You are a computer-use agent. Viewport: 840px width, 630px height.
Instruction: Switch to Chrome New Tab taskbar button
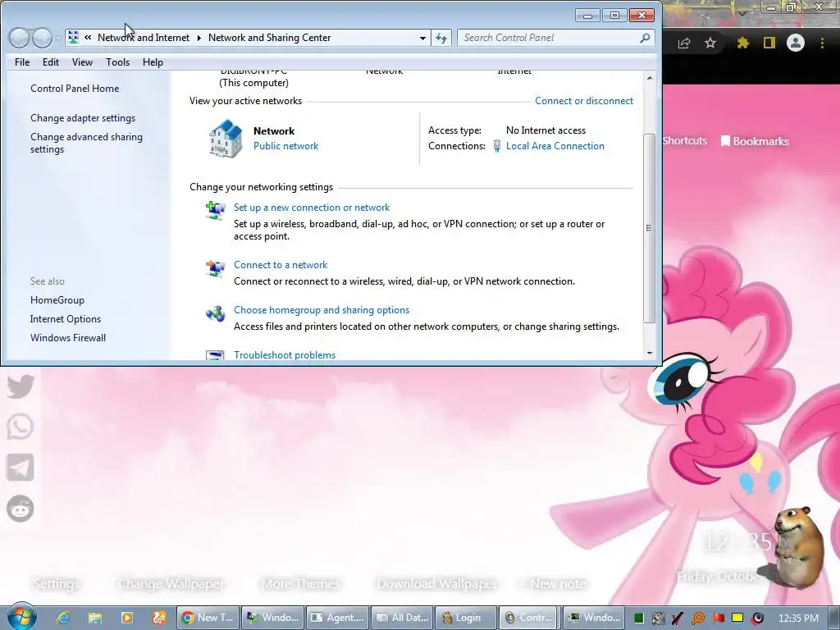coord(208,618)
